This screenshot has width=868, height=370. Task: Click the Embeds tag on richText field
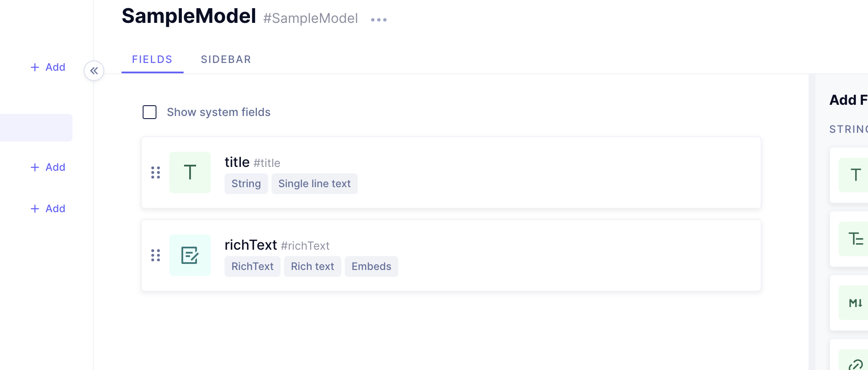pyautogui.click(x=371, y=266)
